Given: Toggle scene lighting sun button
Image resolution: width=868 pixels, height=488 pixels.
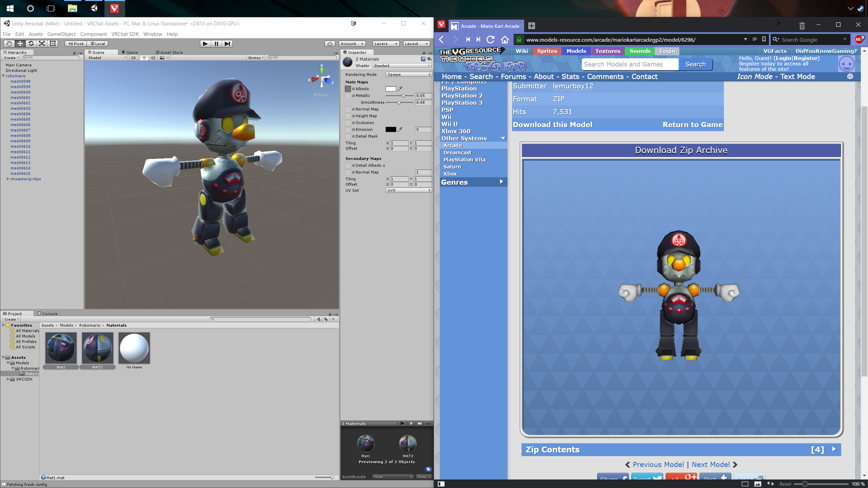Looking at the screenshot, I should 144,58.
